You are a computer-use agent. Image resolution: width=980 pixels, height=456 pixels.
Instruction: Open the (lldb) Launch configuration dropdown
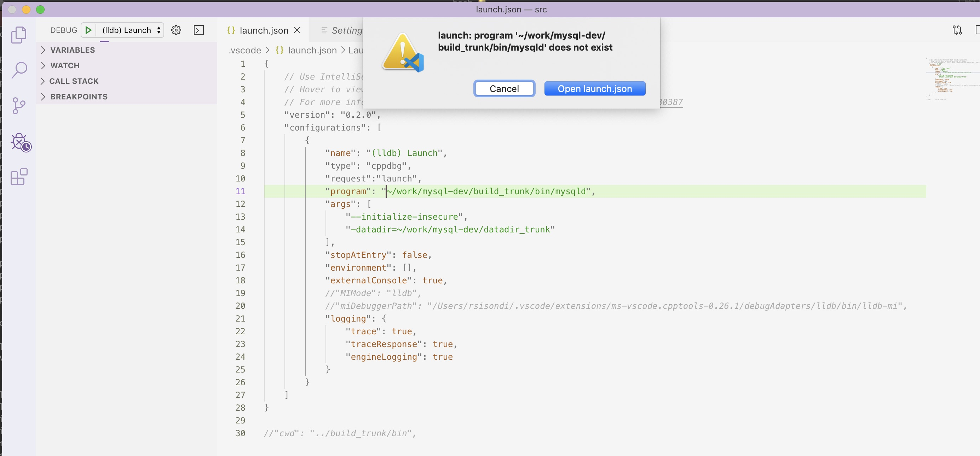pyautogui.click(x=130, y=30)
